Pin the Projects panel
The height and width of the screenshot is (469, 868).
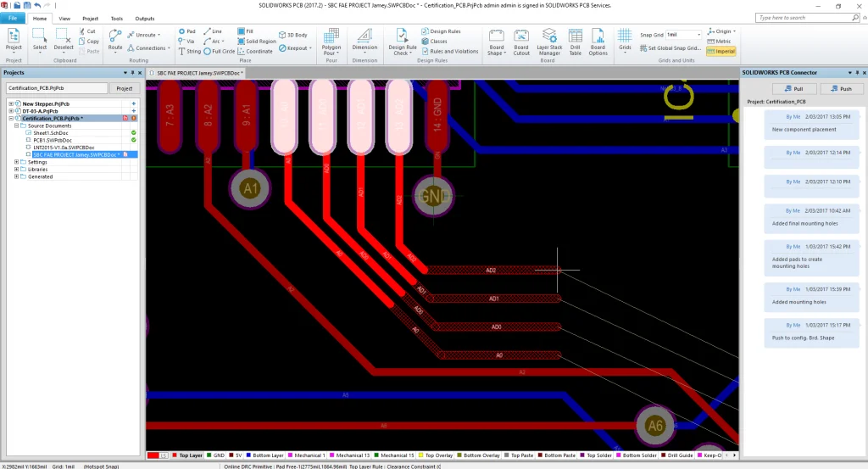point(131,73)
